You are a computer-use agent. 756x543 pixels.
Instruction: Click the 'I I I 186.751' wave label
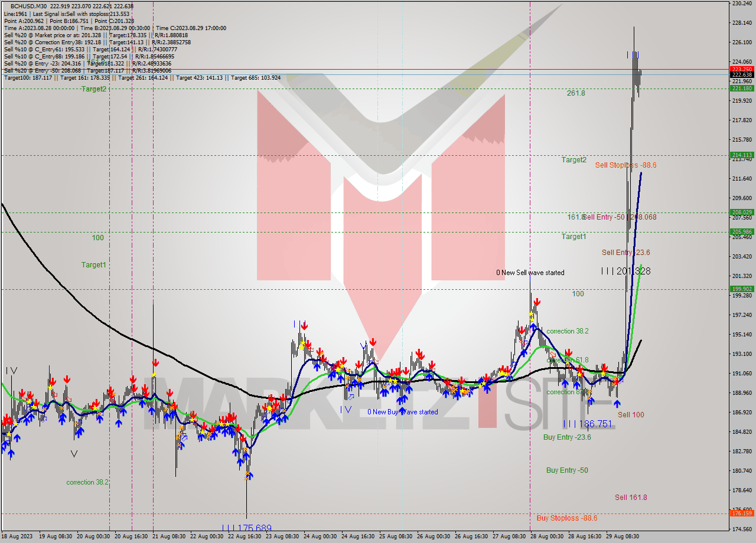pyautogui.click(x=588, y=424)
